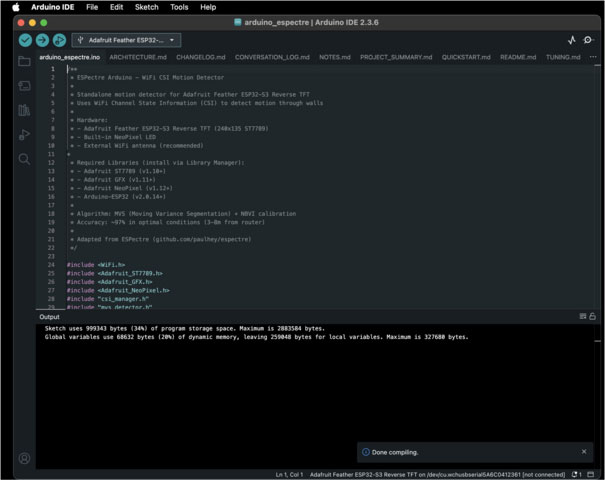Click the 'Hardware:' comment line

89,120
